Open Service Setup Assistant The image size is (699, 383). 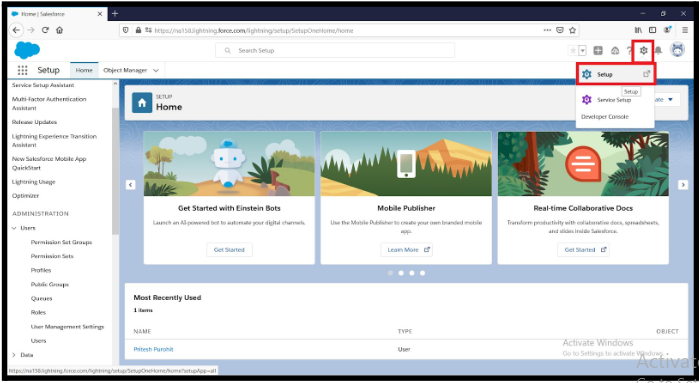43,85
